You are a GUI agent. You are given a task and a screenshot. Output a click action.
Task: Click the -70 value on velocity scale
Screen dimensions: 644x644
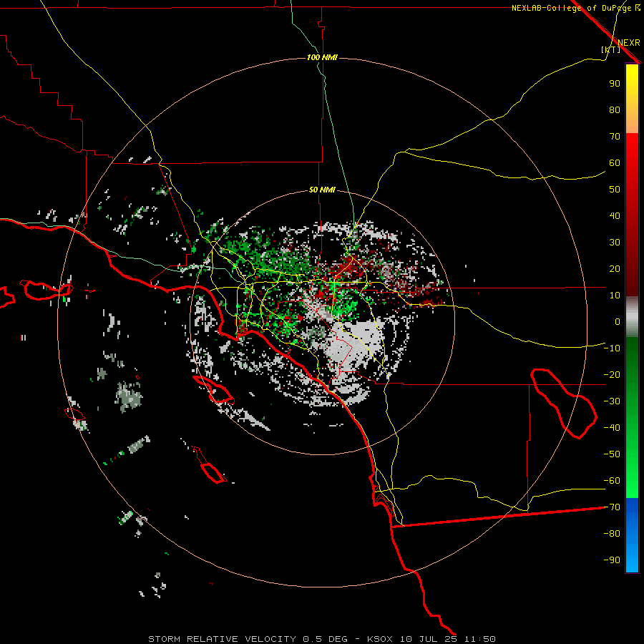click(612, 507)
